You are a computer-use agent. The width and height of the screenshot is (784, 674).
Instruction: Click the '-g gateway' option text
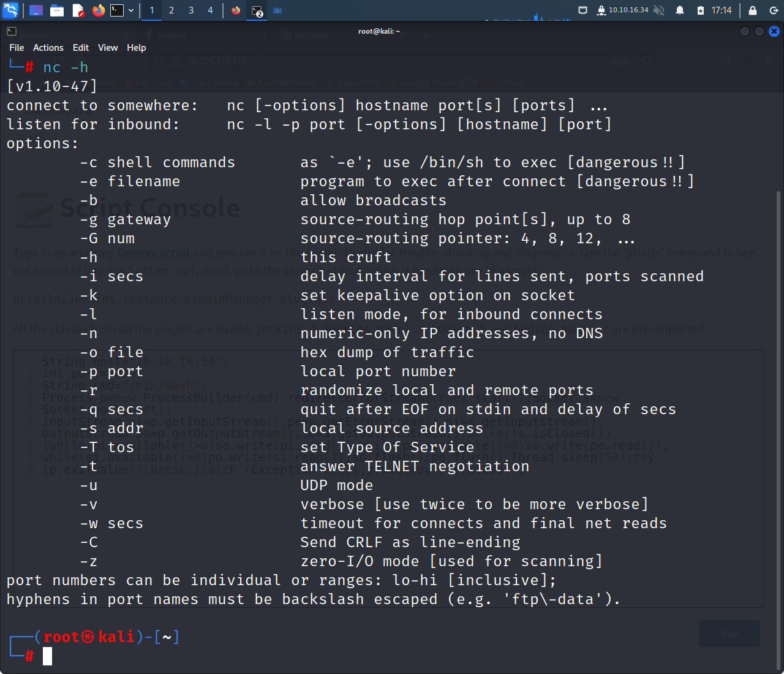(x=126, y=219)
